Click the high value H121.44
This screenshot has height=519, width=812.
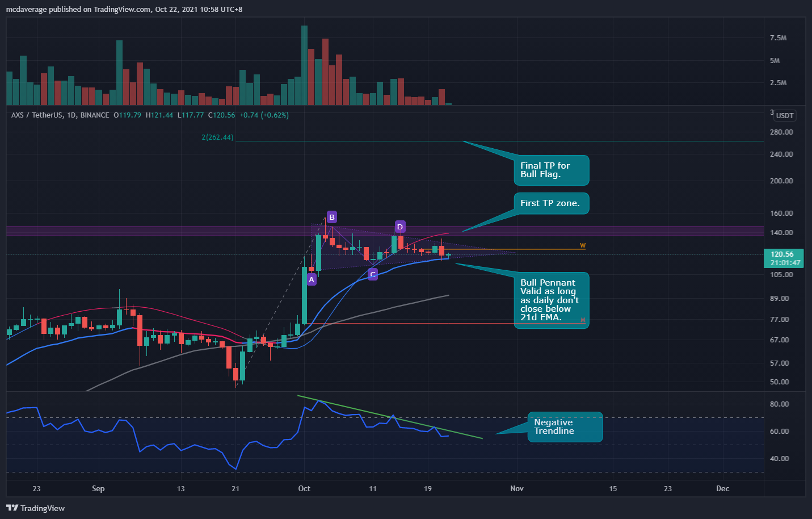coord(159,115)
